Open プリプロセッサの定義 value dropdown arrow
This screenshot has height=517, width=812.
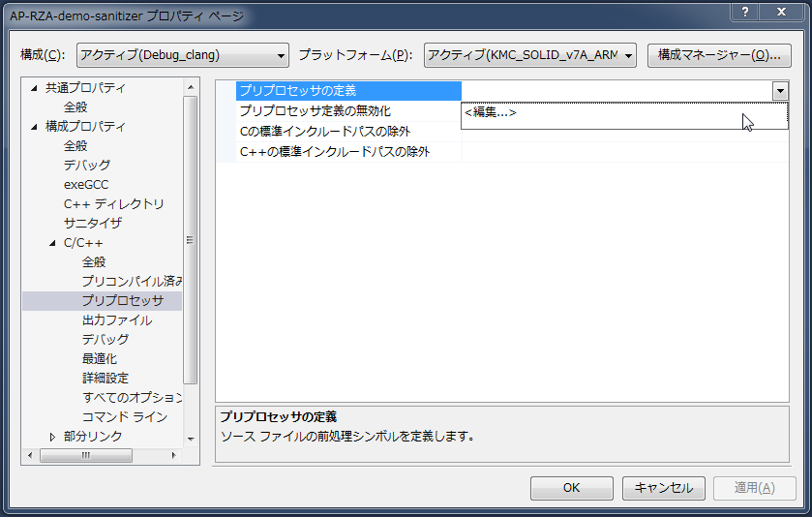tap(780, 91)
